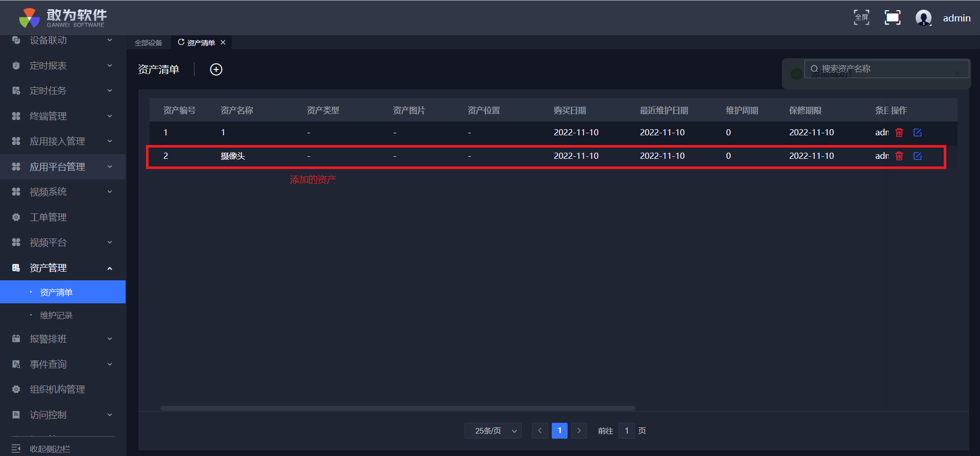Image resolution: width=980 pixels, height=456 pixels.
Task: Expand the 终端管理 menu chevron
Action: (110, 116)
